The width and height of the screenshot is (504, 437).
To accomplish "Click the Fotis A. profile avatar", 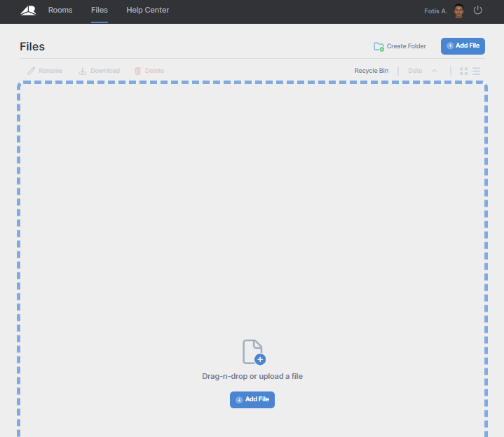I will coord(458,11).
